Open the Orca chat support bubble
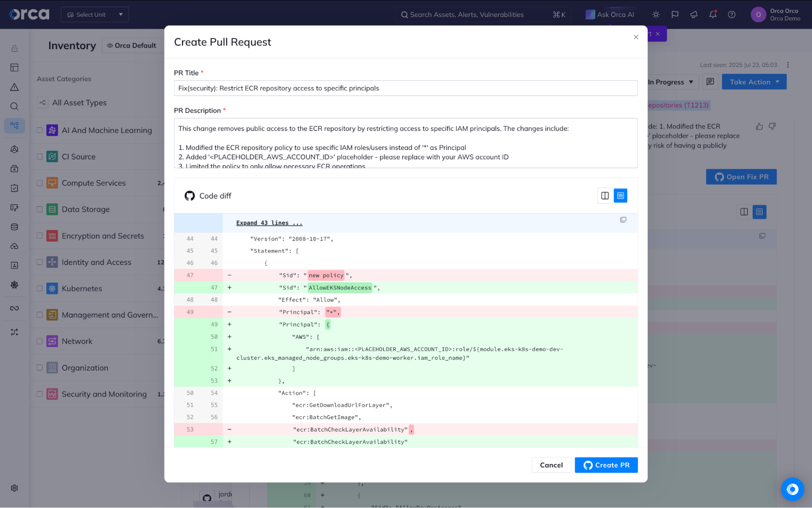This screenshot has height=508, width=812. click(792, 489)
